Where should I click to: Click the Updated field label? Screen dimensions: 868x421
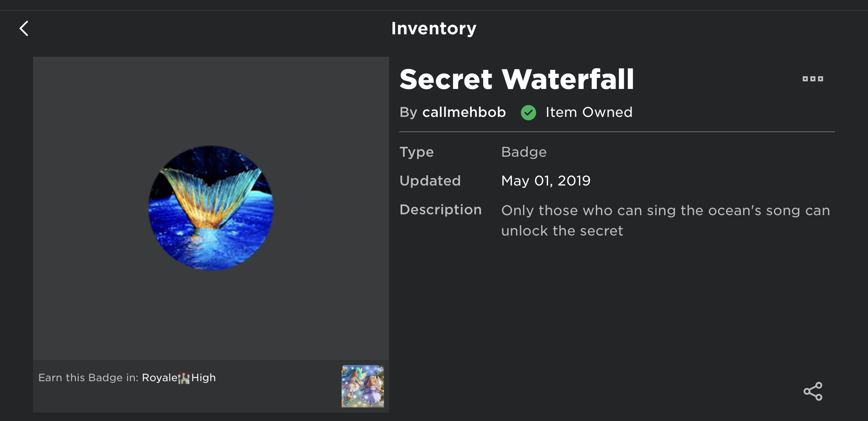430,181
